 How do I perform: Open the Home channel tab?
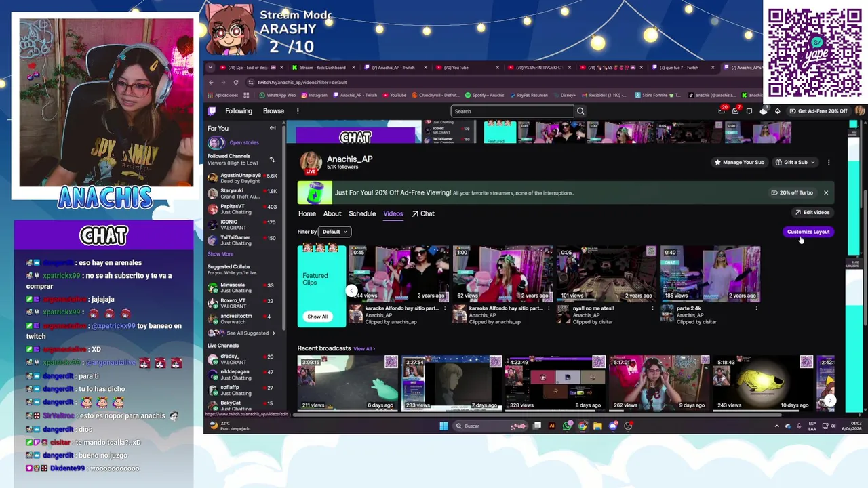[x=307, y=214]
